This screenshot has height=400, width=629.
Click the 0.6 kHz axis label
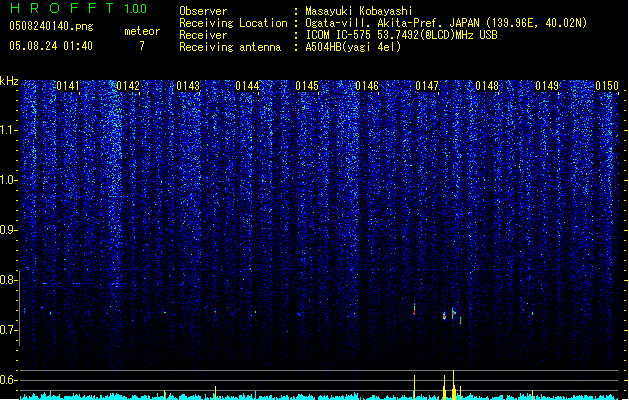[x=9, y=380]
